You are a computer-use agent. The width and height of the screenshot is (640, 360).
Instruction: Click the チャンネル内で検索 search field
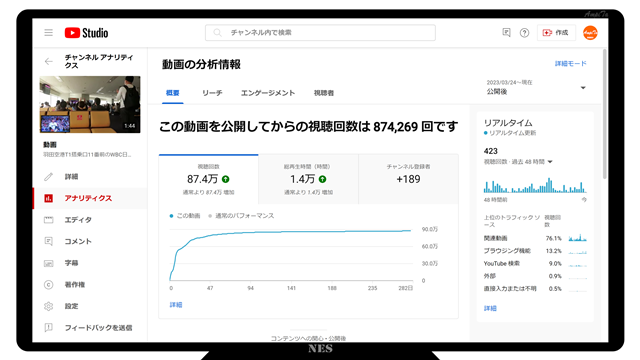click(320, 33)
